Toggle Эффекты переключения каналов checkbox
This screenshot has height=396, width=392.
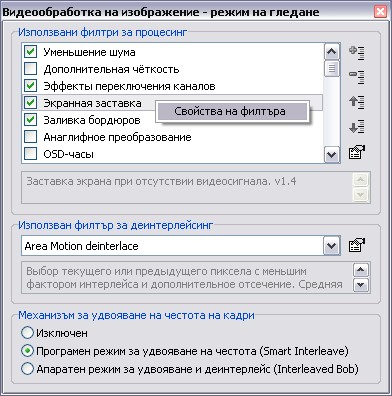point(30,86)
